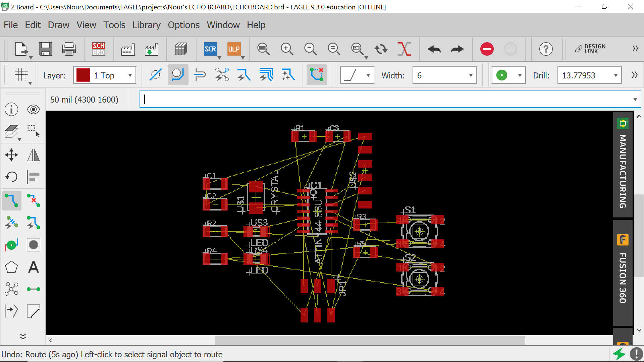644x362 pixels.
Task: Toggle layer visibility eye icon
Action: [33, 109]
